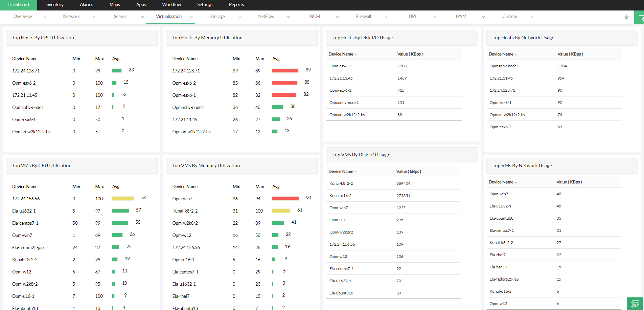Screen dimensions: 644x310
Task: Switch to the Storage dashboard tab
Action: tap(217, 17)
